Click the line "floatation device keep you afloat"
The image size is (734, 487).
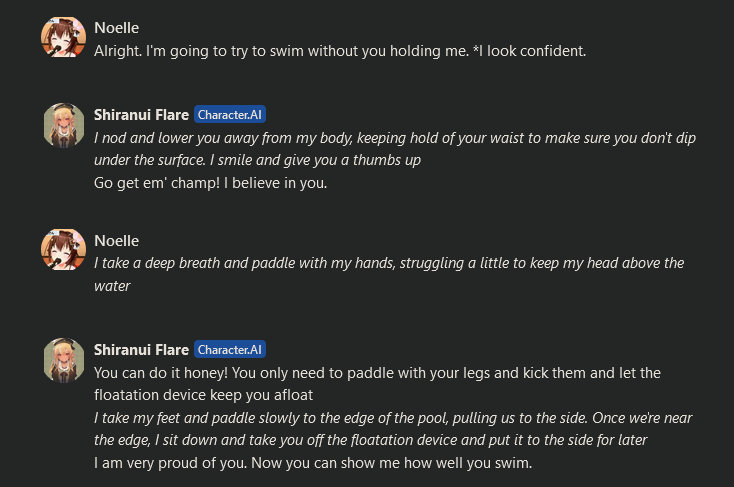click(210, 395)
